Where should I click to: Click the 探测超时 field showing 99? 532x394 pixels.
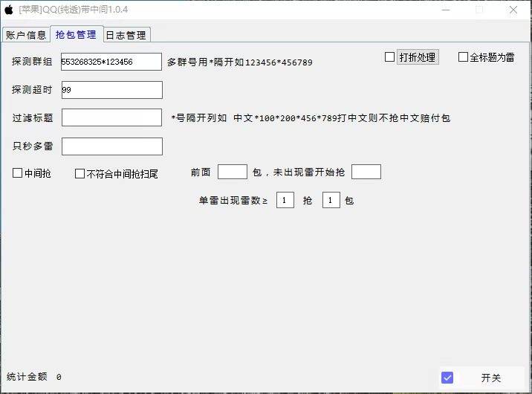coord(112,90)
